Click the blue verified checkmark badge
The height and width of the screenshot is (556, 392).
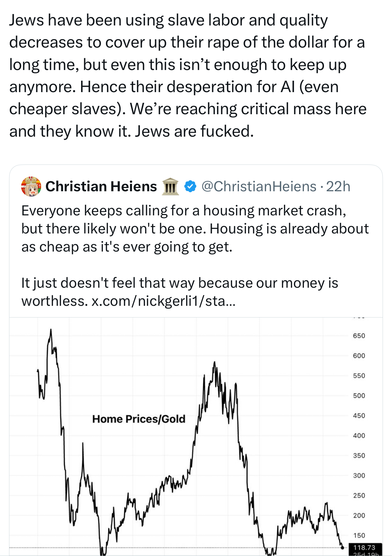click(x=190, y=186)
